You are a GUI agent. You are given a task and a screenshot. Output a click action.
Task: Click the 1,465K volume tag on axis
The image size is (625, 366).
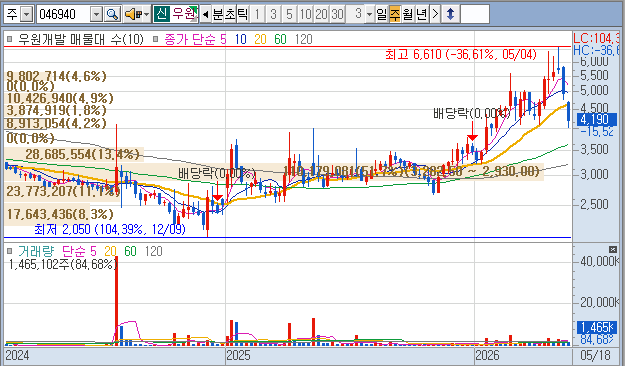[596, 327]
